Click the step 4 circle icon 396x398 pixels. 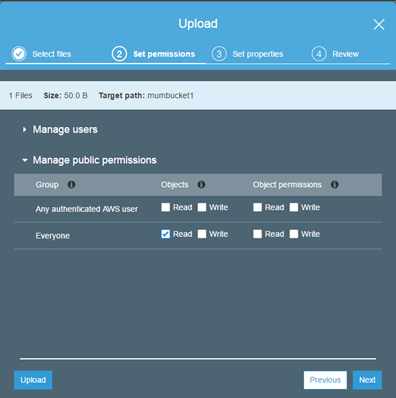click(319, 54)
